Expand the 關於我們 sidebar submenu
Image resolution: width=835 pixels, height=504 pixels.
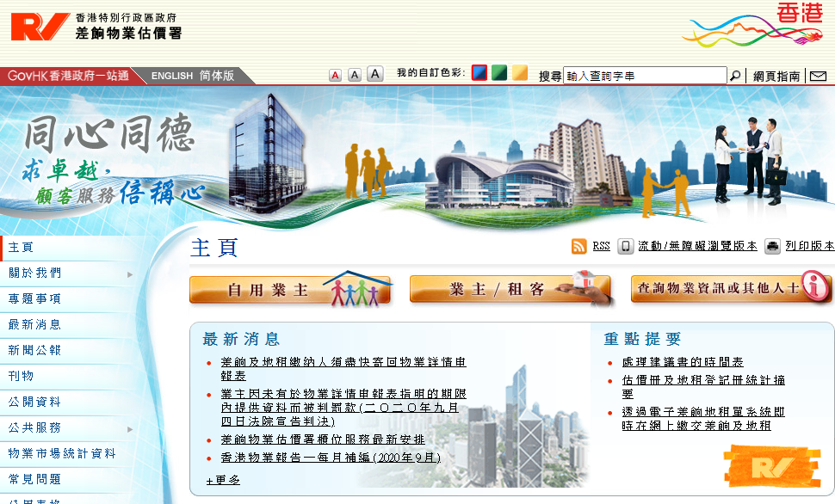click(x=130, y=274)
